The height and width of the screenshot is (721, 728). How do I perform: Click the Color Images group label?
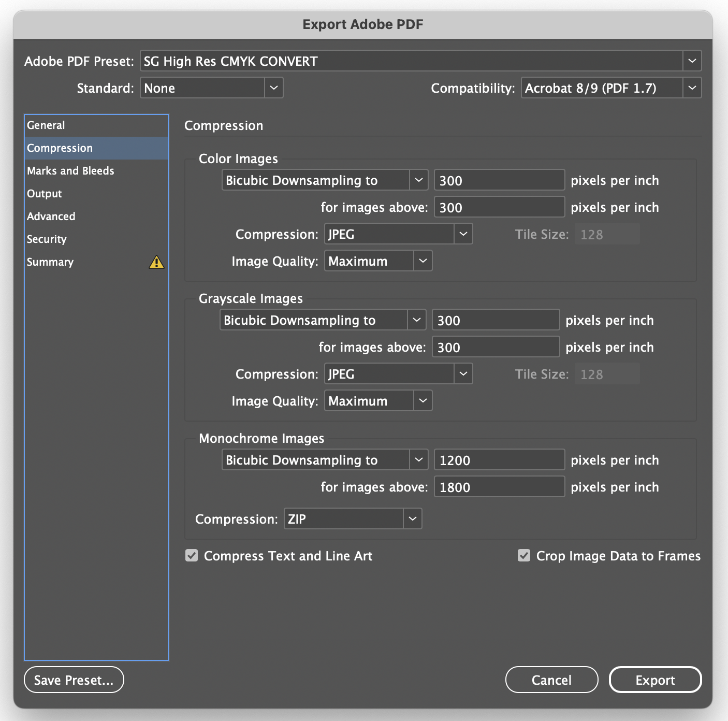[238, 158]
